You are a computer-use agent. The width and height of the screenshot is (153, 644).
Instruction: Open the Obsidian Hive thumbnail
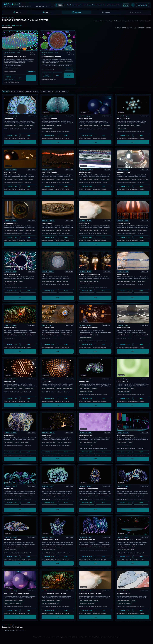pos(20,368)
